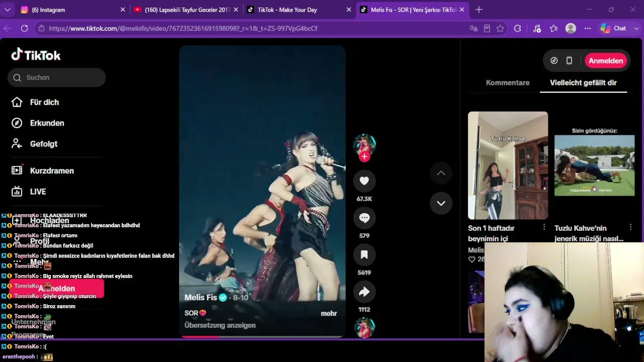The image size is (644, 362).
Task: Click the top-right Anmelden button
Action: [x=606, y=61]
